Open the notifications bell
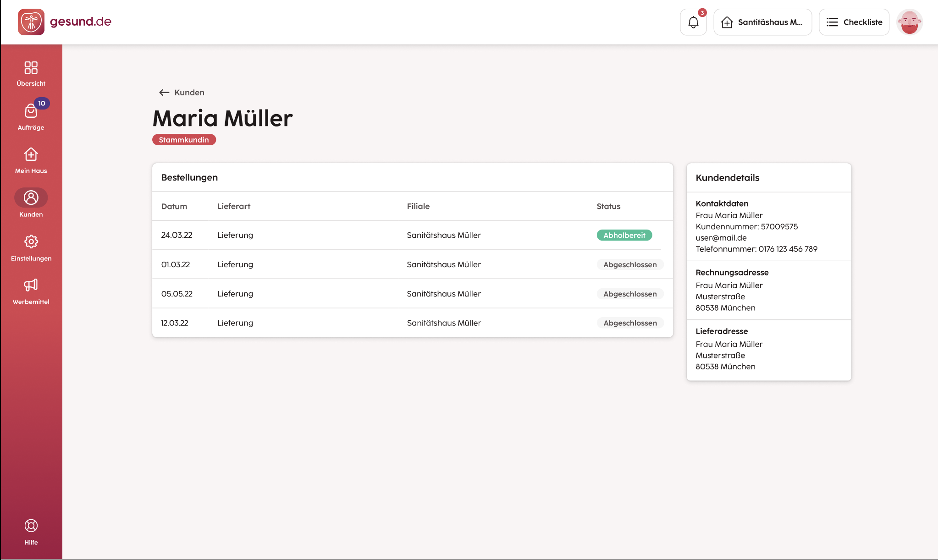This screenshot has height=560, width=938. pyautogui.click(x=693, y=22)
